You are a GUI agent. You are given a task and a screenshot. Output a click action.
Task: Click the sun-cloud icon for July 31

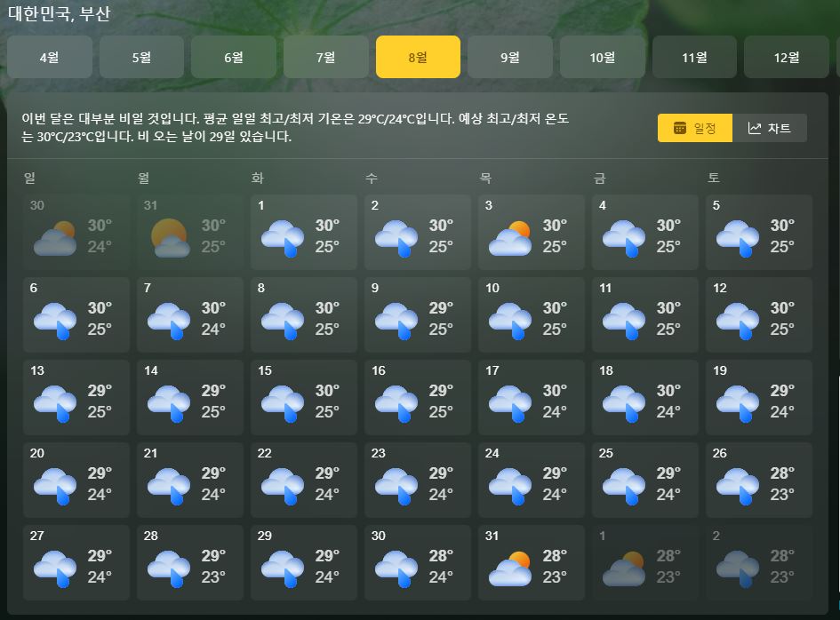click(x=171, y=238)
